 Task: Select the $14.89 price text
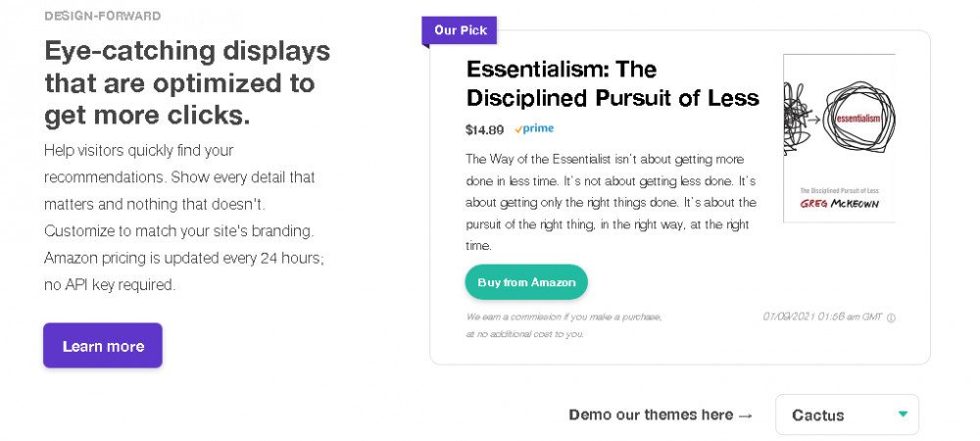click(485, 129)
